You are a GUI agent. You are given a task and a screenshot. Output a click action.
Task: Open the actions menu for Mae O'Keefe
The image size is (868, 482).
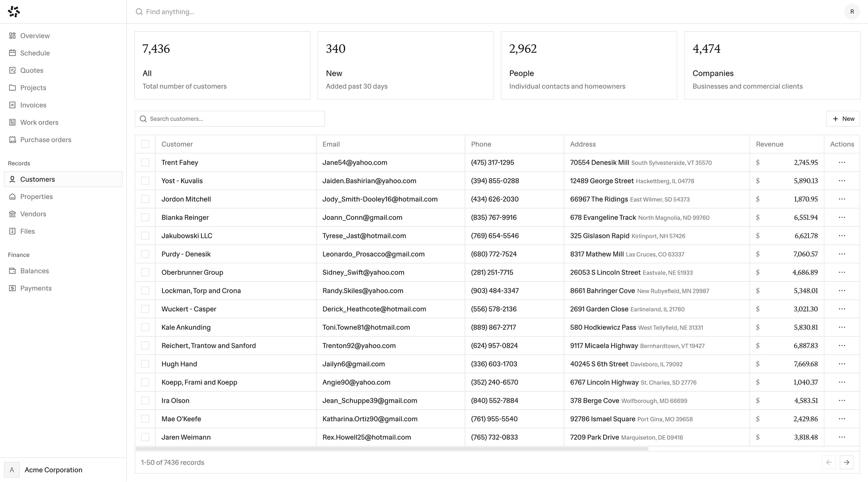tap(842, 419)
